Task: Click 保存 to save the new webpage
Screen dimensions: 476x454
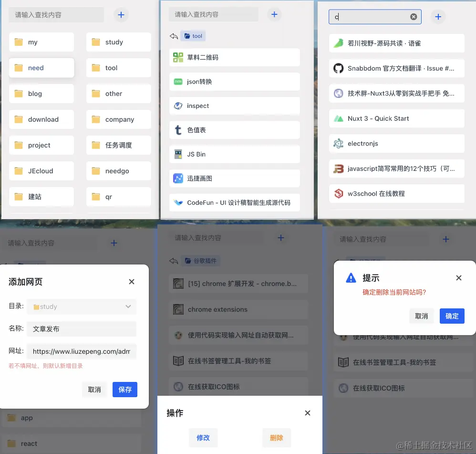Action: [x=125, y=390]
